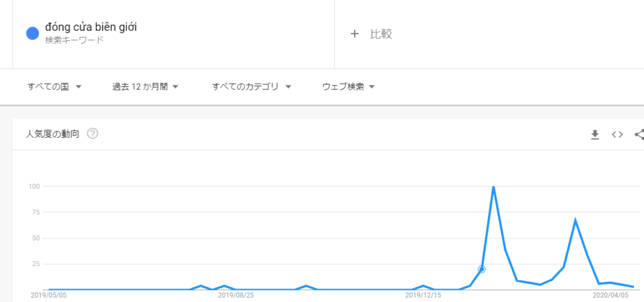
Task: Click the help icon beside 人気度の動向
Action: point(92,133)
